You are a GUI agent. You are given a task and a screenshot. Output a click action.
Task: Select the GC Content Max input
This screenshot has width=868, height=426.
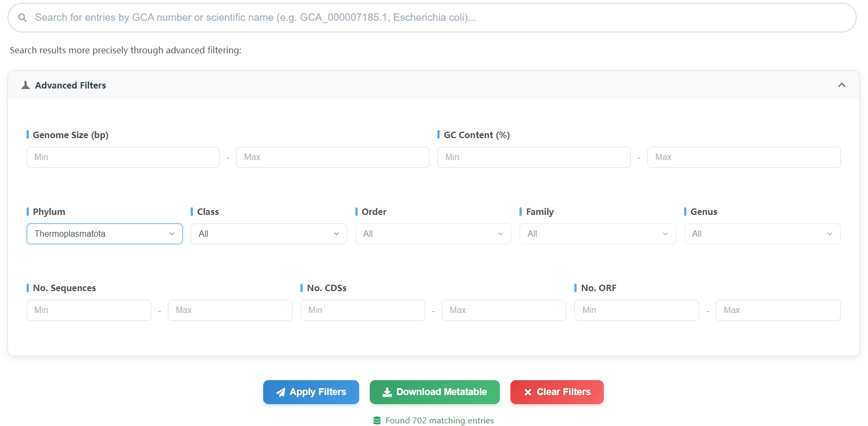click(x=744, y=157)
